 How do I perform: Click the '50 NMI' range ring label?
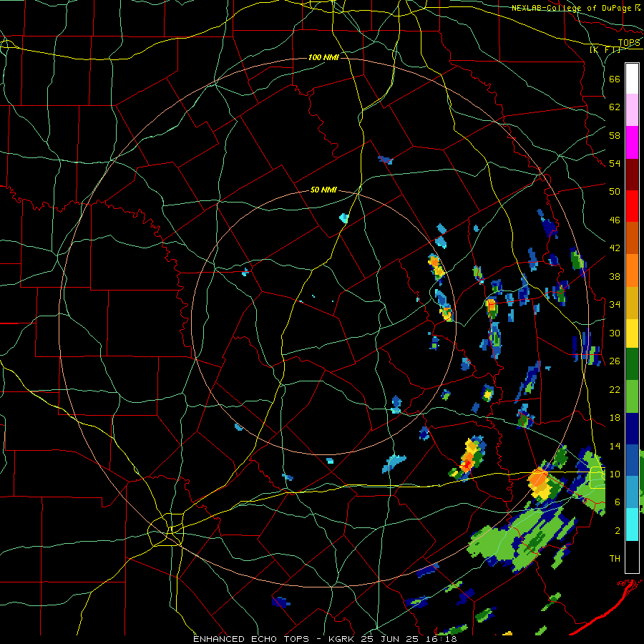[323, 190]
